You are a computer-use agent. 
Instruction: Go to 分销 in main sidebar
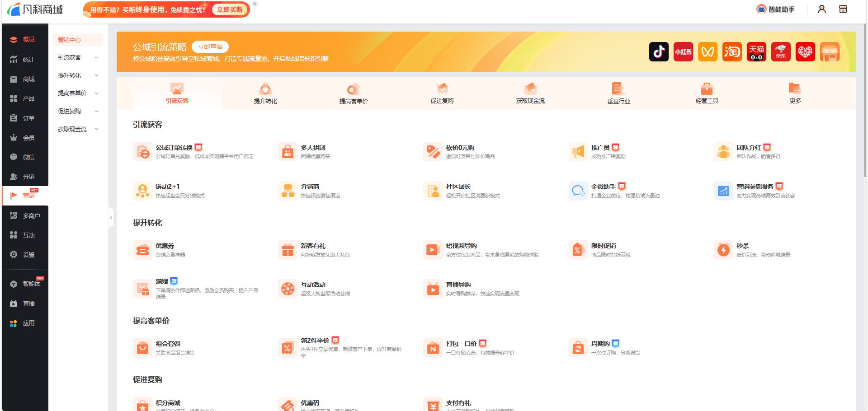tap(25, 177)
